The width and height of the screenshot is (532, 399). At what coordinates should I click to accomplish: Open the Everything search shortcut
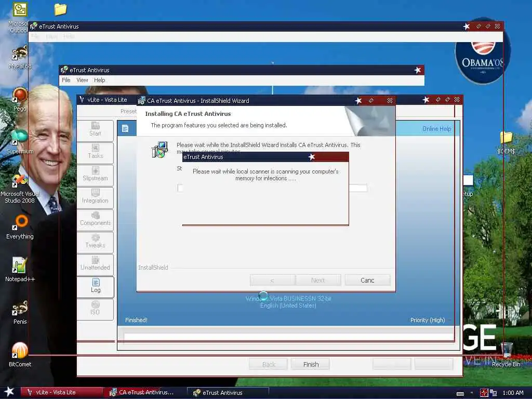click(20, 227)
